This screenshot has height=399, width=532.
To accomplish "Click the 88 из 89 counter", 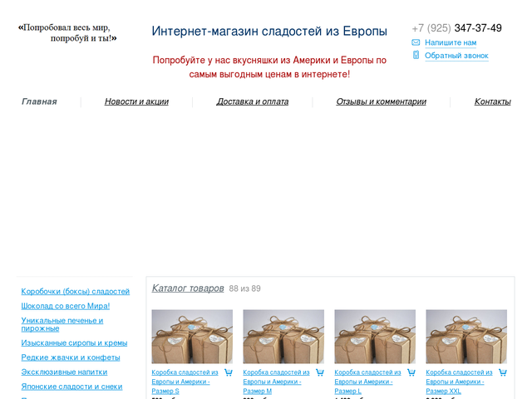I will click(x=244, y=288).
